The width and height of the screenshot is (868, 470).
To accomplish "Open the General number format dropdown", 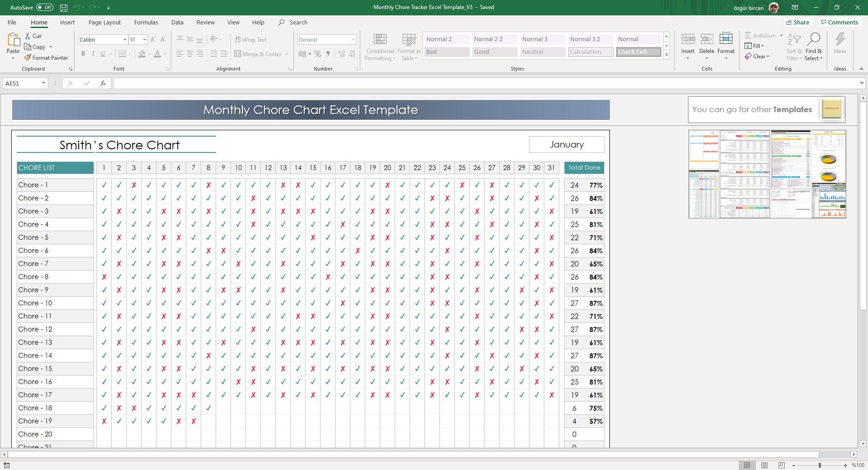I will (353, 39).
